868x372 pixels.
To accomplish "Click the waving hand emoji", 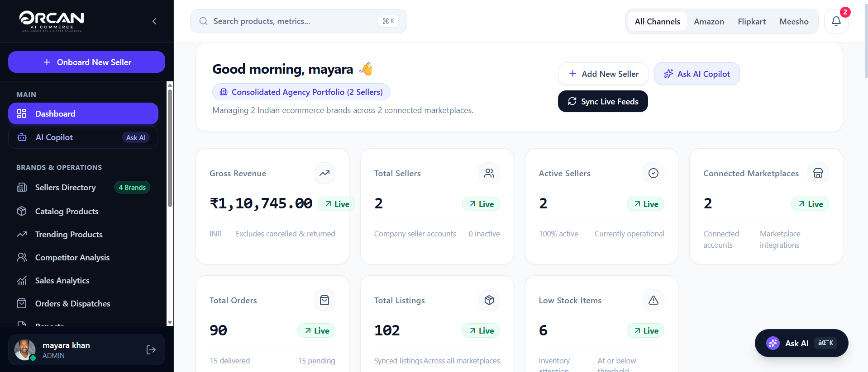I will click(x=366, y=69).
